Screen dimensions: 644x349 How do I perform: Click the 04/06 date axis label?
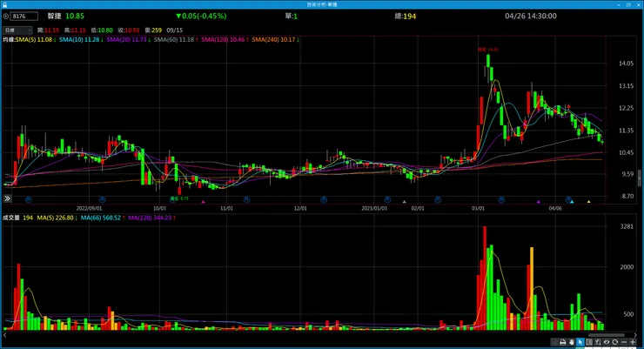tap(555, 209)
